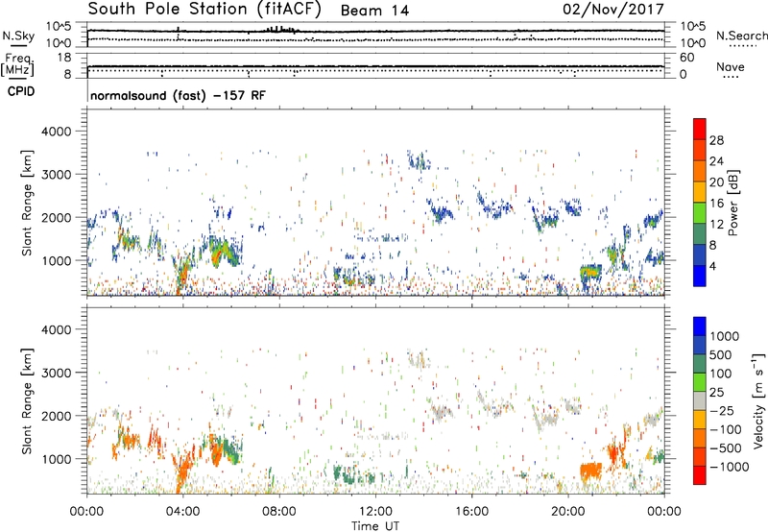The width and height of the screenshot is (768, 532).
Task: Click the red top of the power colorbar
Action: pyautogui.click(x=700, y=129)
